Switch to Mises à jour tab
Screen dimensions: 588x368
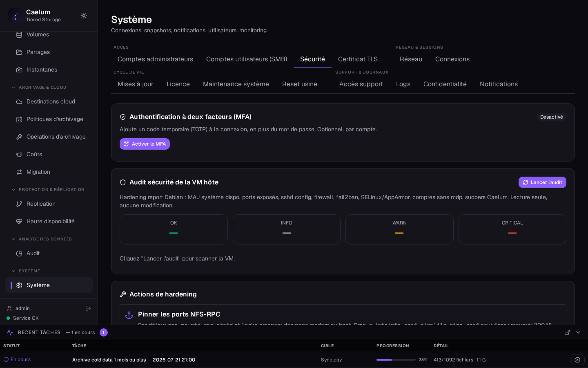(136, 84)
